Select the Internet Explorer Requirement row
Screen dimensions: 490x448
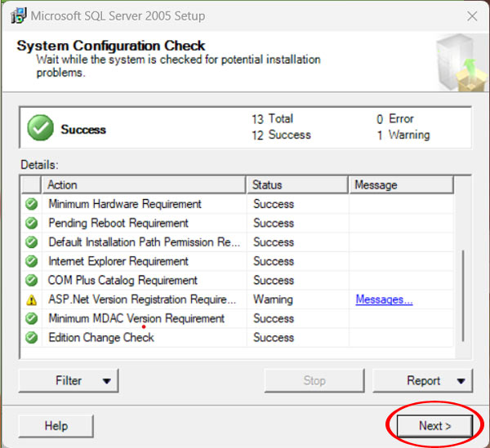[238, 261]
